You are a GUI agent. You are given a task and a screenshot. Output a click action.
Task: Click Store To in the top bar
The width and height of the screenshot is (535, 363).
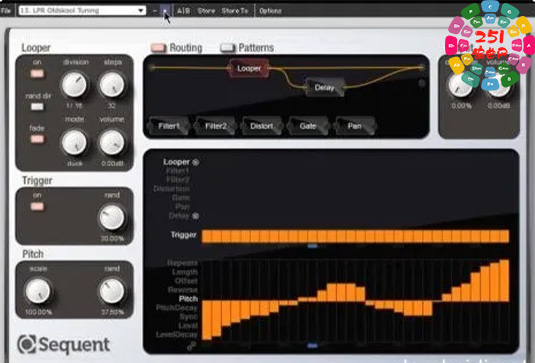pos(235,11)
